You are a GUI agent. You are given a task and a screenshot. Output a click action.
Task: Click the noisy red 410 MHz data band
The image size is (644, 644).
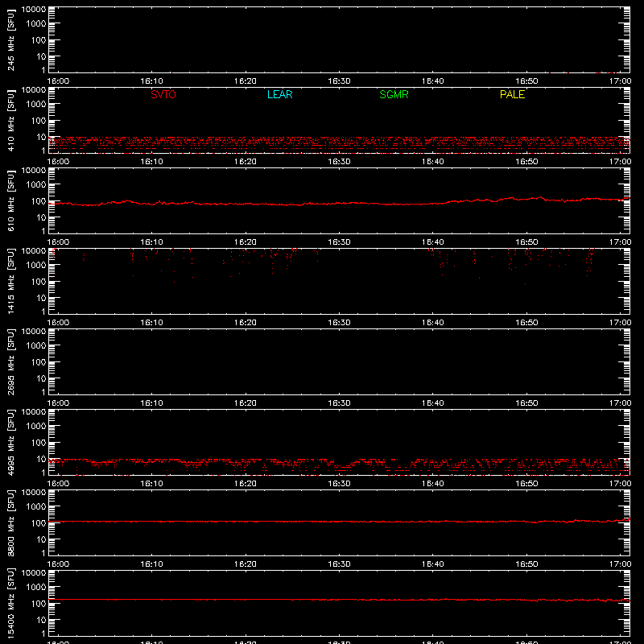pyautogui.click(x=339, y=144)
